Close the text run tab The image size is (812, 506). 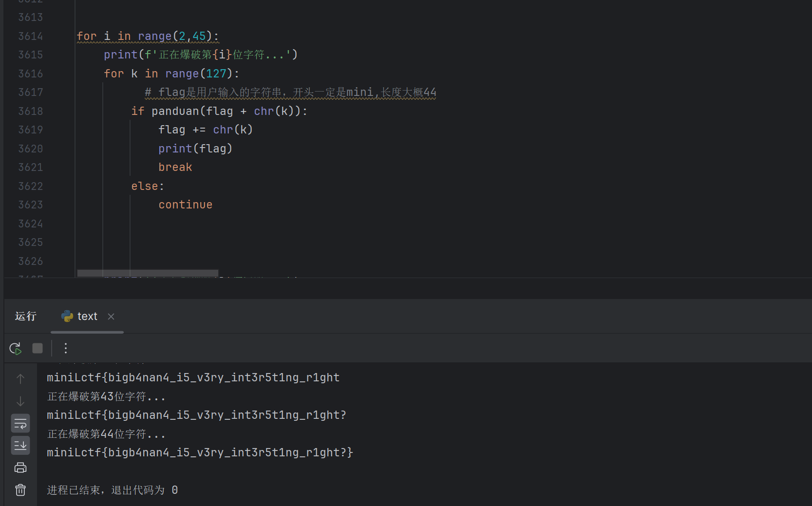(111, 317)
